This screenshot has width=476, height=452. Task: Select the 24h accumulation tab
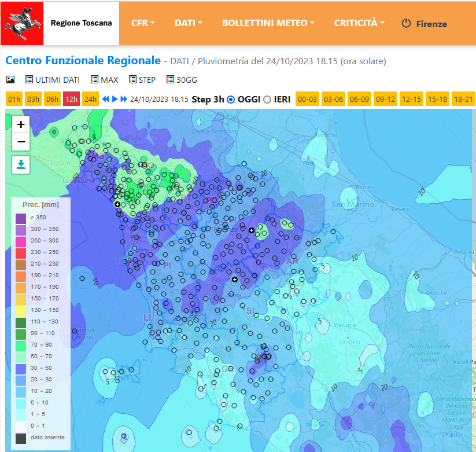pyautogui.click(x=90, y=99)
